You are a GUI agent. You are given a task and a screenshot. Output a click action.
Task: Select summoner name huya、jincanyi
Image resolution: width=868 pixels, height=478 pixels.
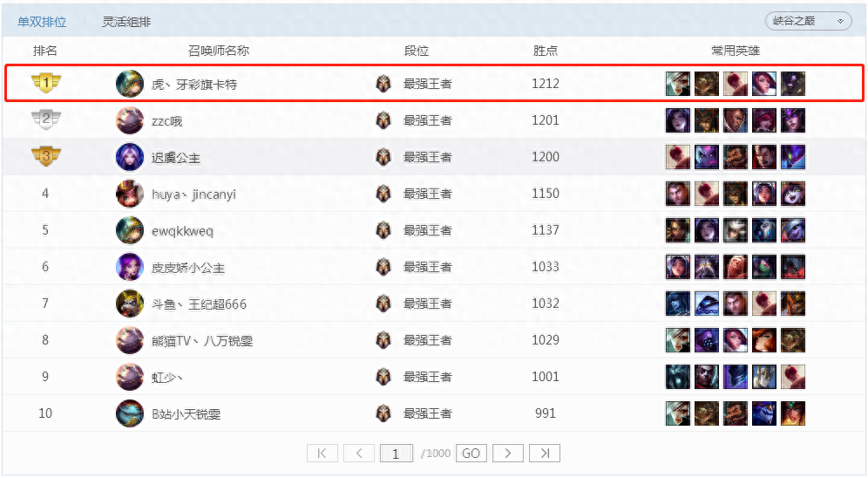click(x=193, y=195)
